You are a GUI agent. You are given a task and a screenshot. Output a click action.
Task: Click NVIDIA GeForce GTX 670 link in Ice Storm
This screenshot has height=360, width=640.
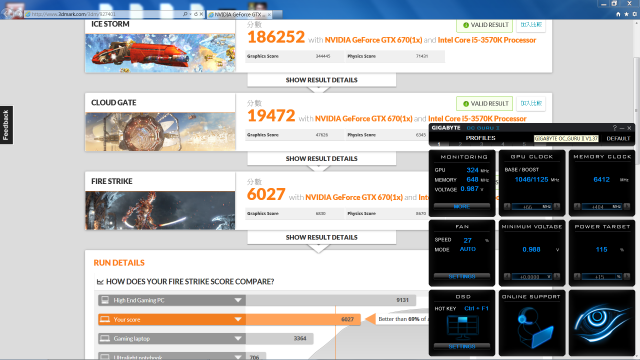click(x=373, y=40)
